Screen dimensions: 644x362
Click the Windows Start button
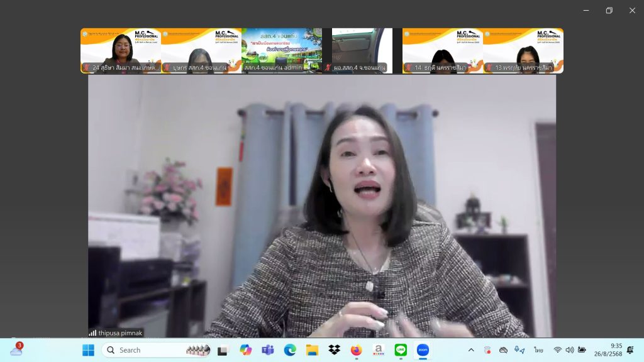click(88, 350)
